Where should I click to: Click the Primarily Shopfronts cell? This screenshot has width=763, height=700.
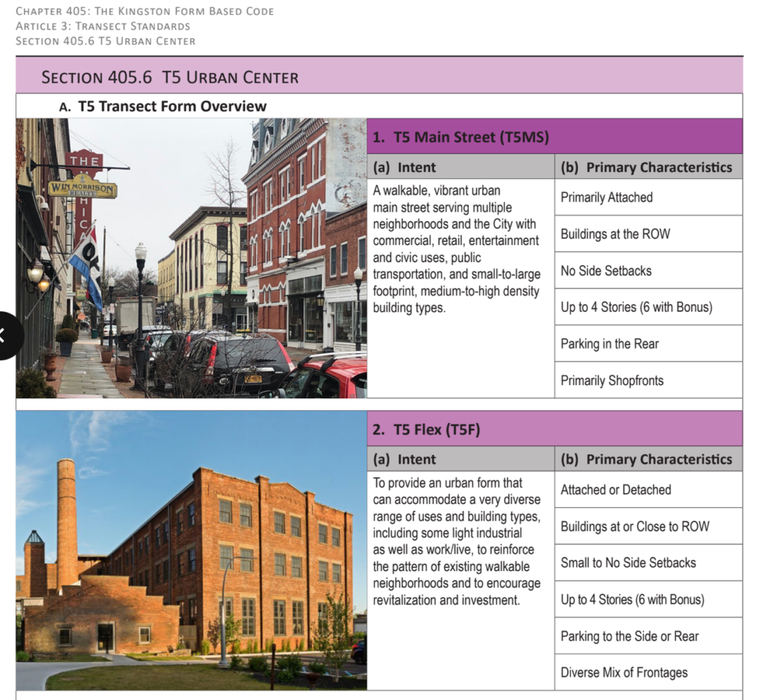click(648, 380)
